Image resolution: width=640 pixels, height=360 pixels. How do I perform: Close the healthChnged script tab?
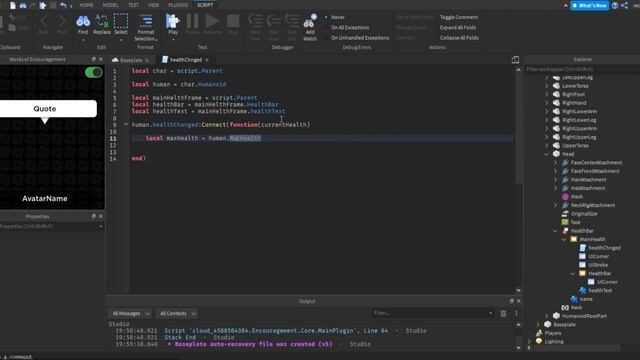coord(207,60)
